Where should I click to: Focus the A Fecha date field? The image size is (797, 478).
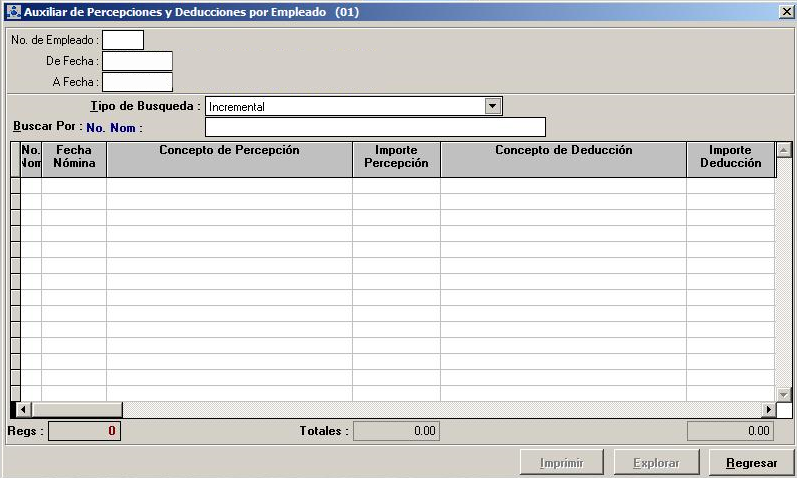137,82
